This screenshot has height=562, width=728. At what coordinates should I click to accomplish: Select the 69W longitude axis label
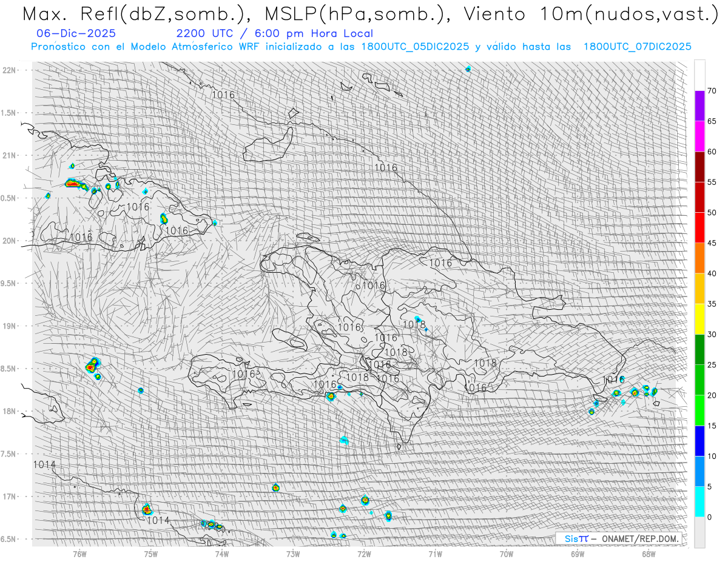coord(578,554)
